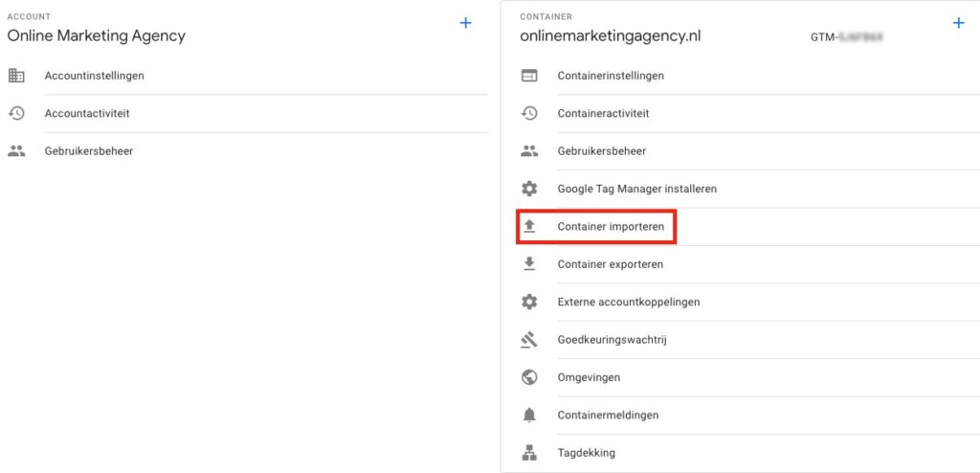This screenshot has width=980, height=473.
Task: Open Containerinstellingen
Action: click(x=611, y=76)
